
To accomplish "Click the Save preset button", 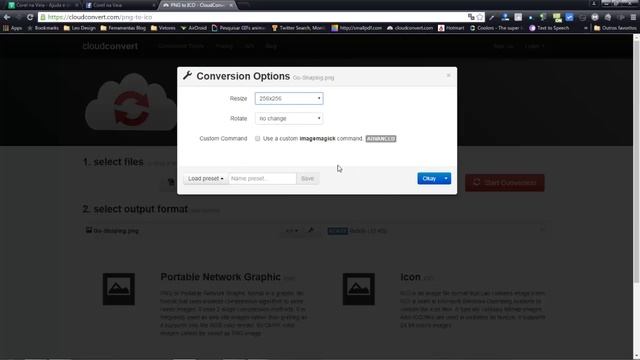I will point(308,179).
